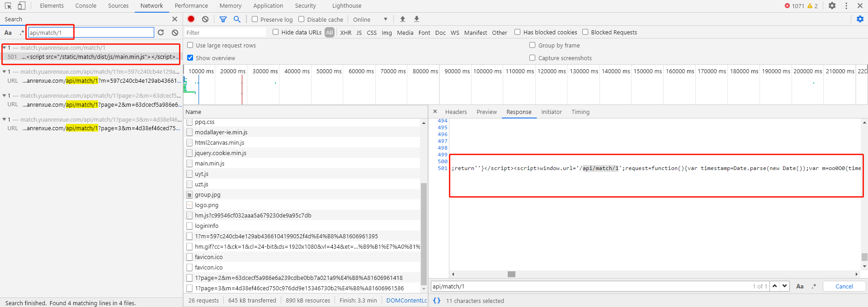This screenshot has height=307, width=868.
Task: Collapse search result for page=3&m=4d38ef46
Action: tap(4, 119)
